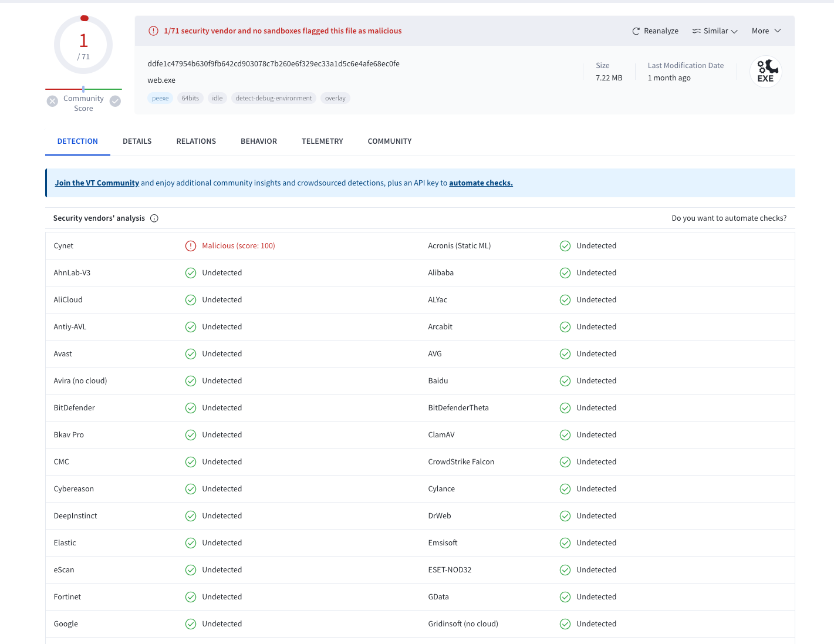Click the peexe tag
The height and width of the screenshot is (644, 834).
point(160,98)
